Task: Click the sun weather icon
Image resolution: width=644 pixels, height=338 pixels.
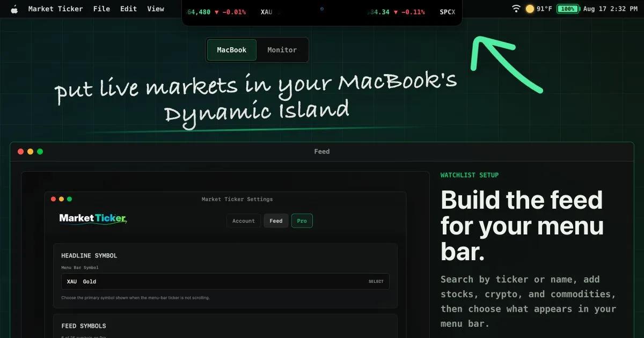Action: 530,9
